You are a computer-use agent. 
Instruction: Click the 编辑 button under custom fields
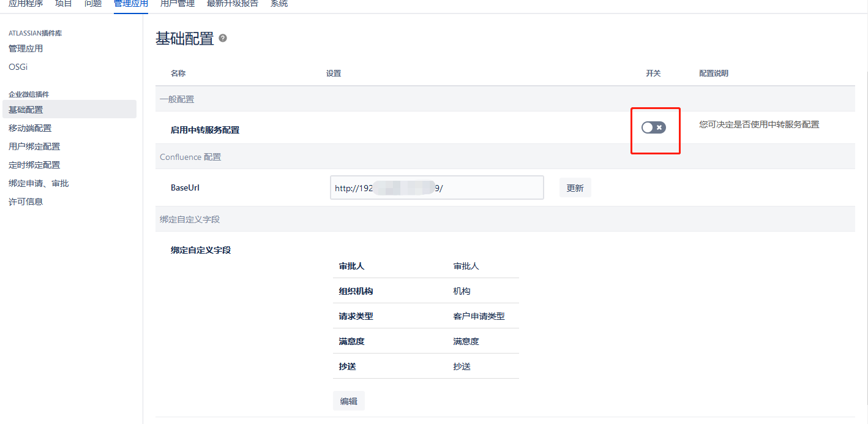click(348, 401)
